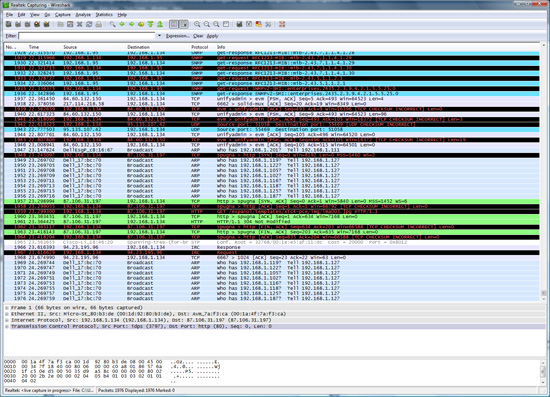
Task: Jump to first packet icon
Action: point(150,24)
